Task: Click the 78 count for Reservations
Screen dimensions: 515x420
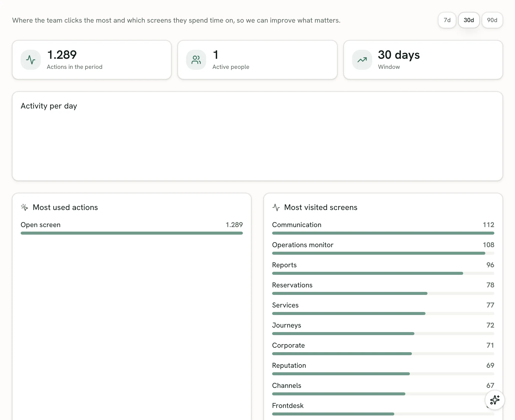Action: pos(490,285)
